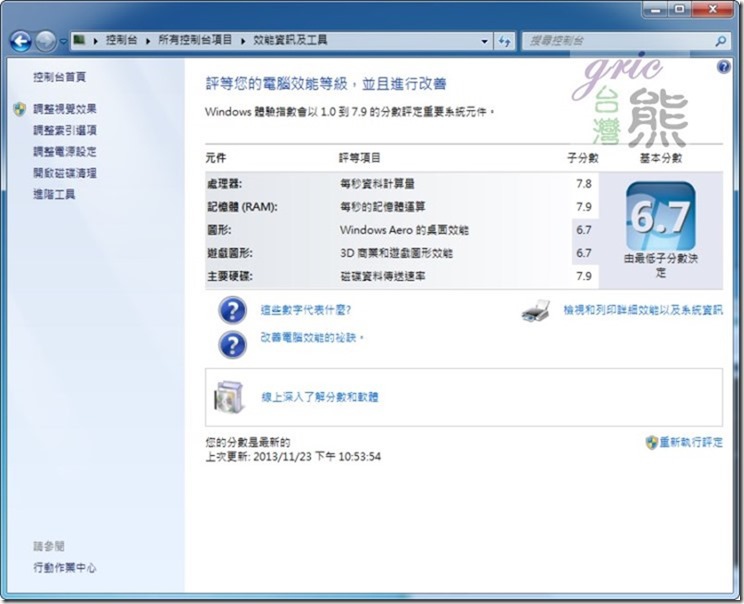Expand arrow before 控制台 breadcrumb
744x604 pixels.
[x=95, y=41]
